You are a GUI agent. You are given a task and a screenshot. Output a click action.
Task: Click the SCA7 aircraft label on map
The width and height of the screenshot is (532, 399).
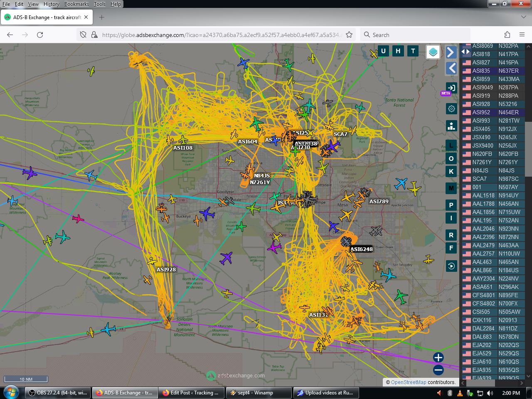pos(340,134)
